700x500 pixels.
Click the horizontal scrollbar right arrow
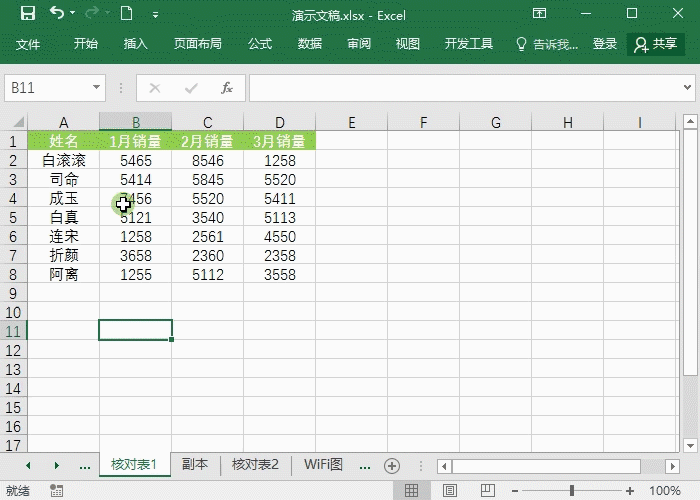coord(672,467)
